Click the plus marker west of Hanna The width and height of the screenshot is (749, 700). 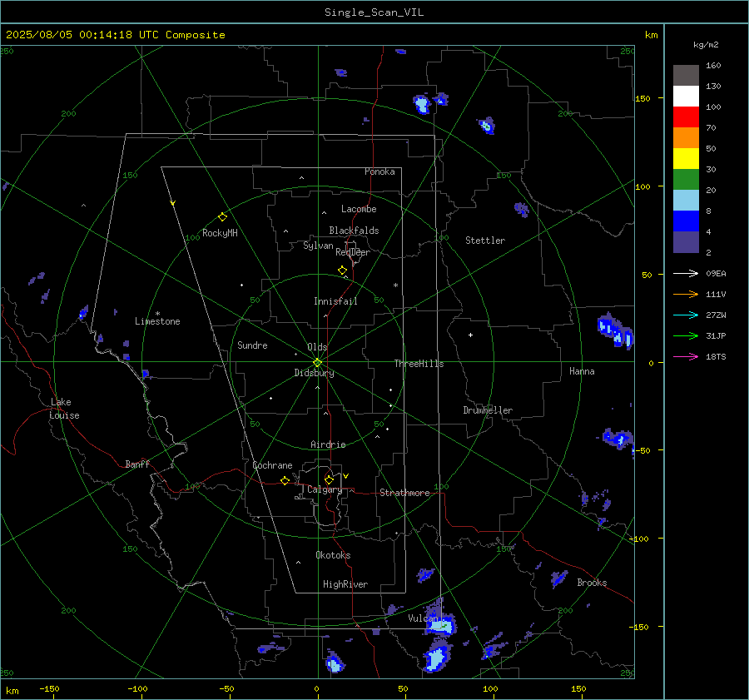[x=470, y=335]
